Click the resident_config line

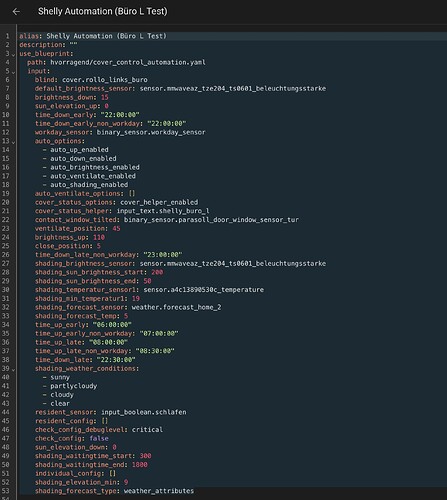[x=71, y=421]
